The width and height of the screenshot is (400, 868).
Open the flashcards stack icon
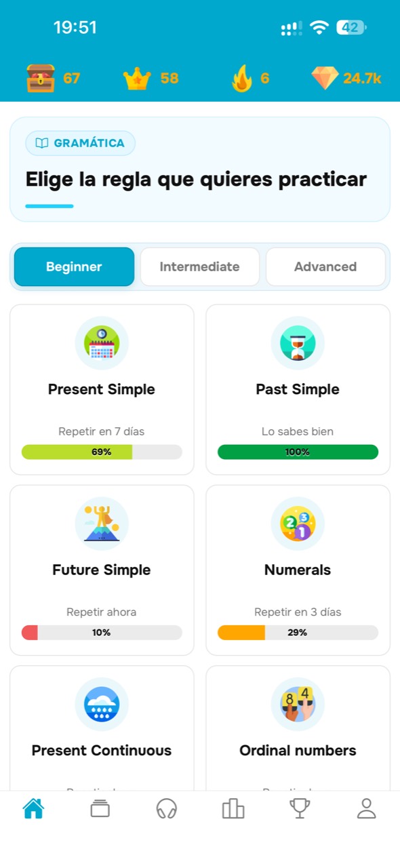(100, 808)
